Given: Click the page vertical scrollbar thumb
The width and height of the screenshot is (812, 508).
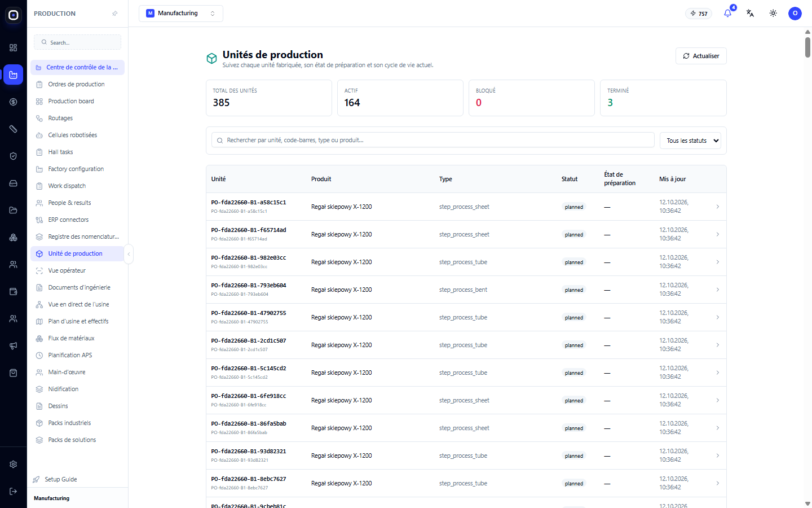Looking at the screenshot, I should 807,47.
